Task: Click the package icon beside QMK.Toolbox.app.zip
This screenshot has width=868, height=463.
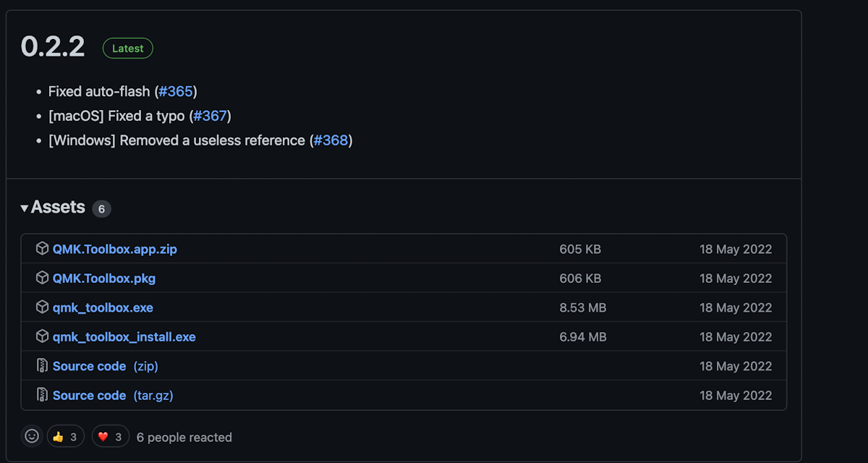Action: coord(42,249)
